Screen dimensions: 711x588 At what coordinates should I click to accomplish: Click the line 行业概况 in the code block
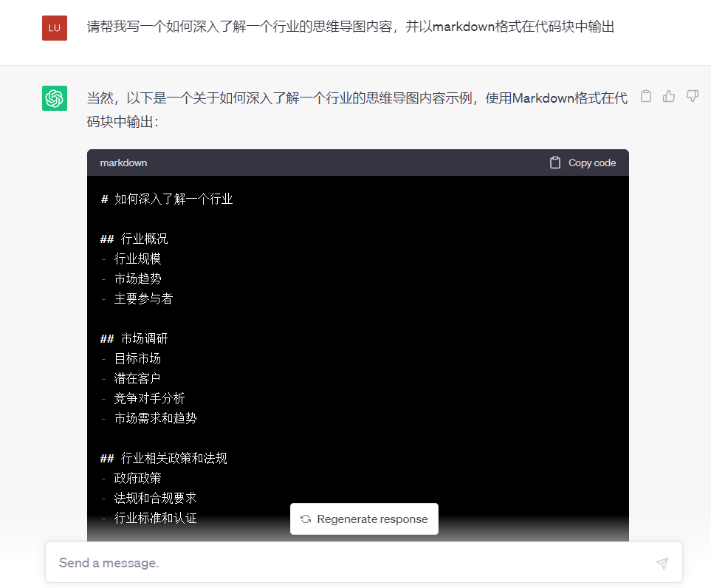[x=133, y=239]
